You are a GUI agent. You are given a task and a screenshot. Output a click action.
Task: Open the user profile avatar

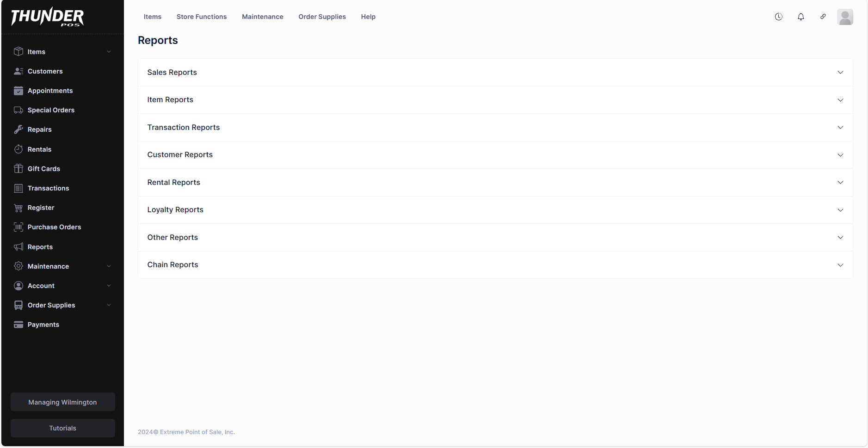click(845, 17)
